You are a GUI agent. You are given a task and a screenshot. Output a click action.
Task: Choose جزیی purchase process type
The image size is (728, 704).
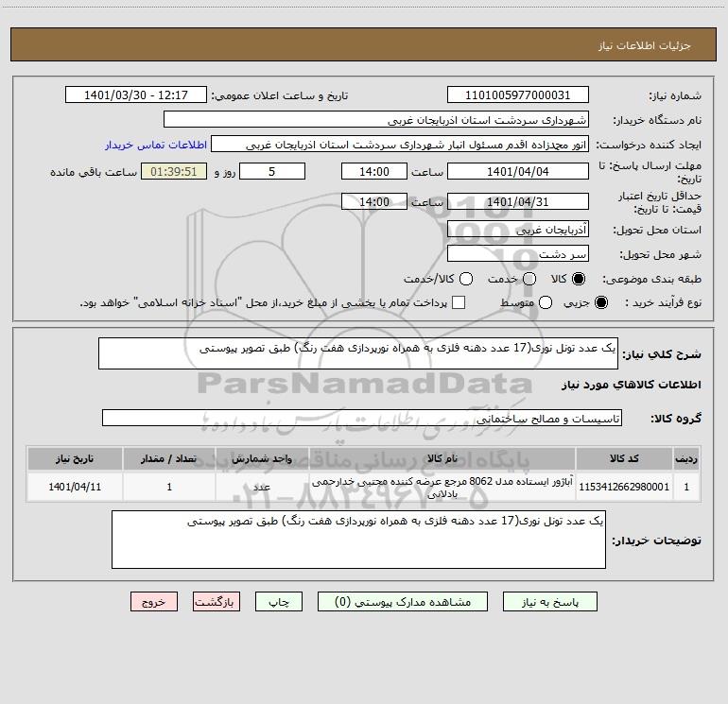coord(600,302)
